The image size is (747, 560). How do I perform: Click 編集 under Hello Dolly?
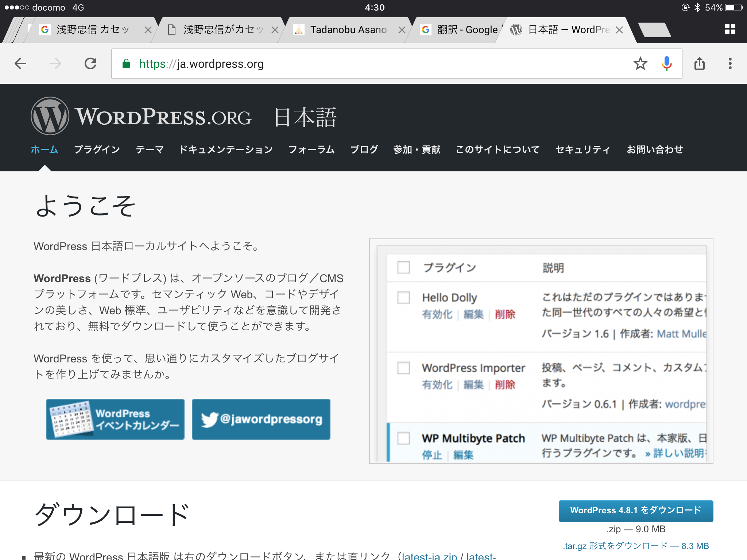tap(473, 314)
